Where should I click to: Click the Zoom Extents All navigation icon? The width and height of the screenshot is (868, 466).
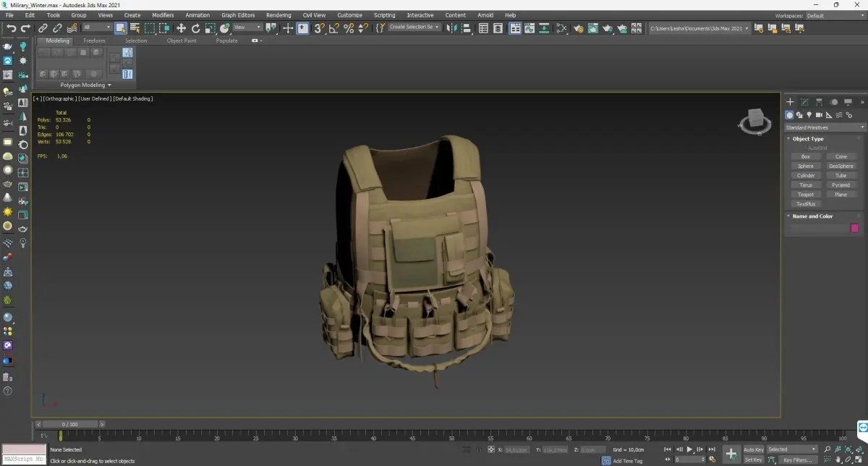pos(859,449)
